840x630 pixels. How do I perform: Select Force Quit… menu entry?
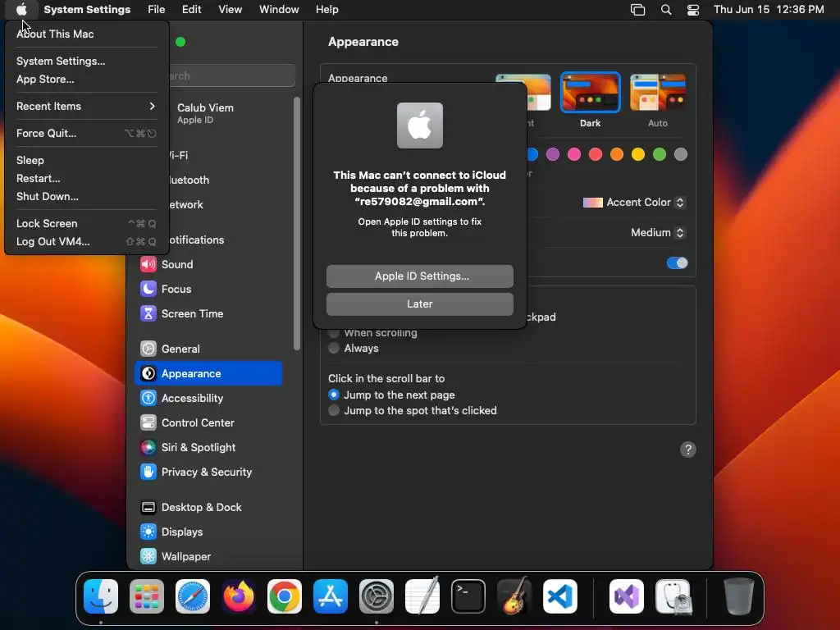tap(86, 134)
